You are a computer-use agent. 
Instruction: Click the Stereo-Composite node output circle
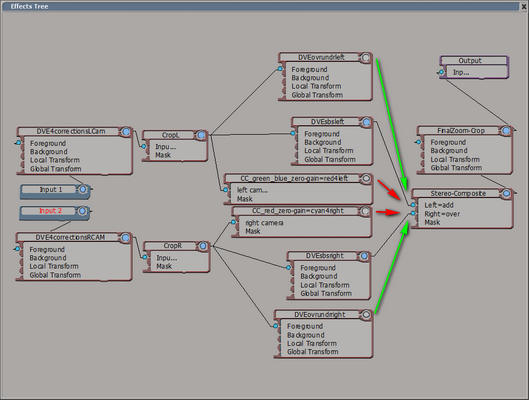[x=506, y=194]
